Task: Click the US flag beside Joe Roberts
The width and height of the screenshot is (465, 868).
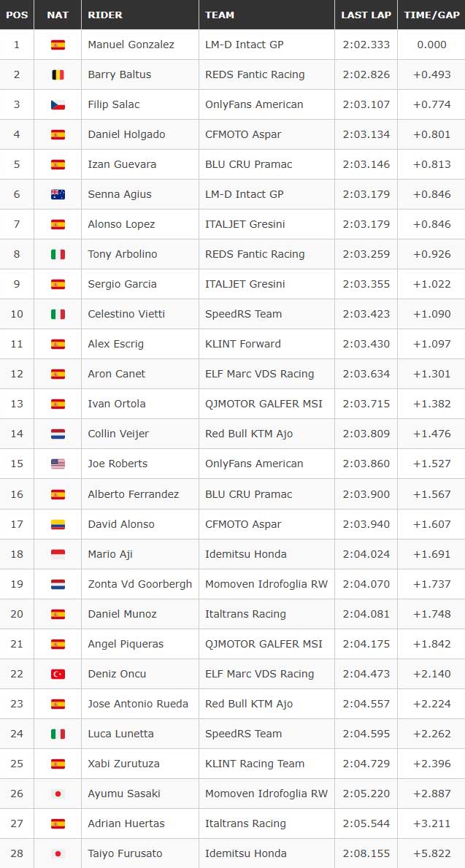Action: click(58, 464)
